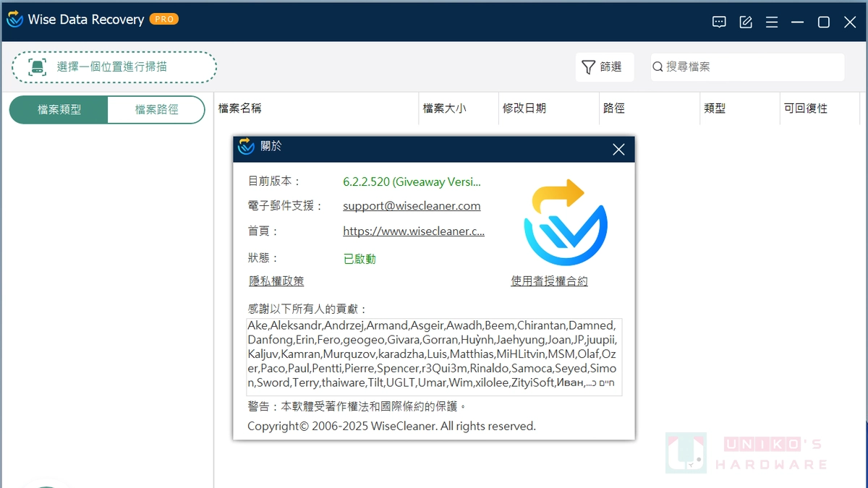868x488 pixels.
Task: Switch to the 檔案路徑 tab
Action: [156, 110]
